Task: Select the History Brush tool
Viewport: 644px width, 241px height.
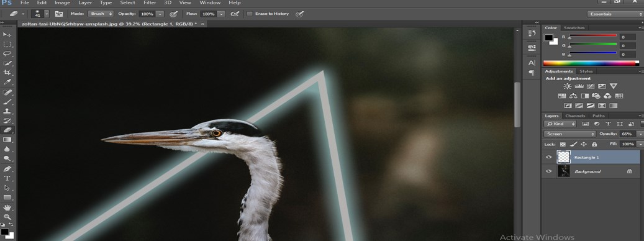Action: [x=7, y=120]
